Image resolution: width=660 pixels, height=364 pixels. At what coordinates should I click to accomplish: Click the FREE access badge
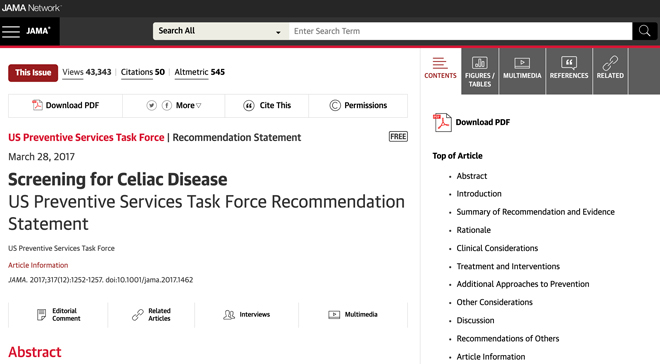coord(398,136)
